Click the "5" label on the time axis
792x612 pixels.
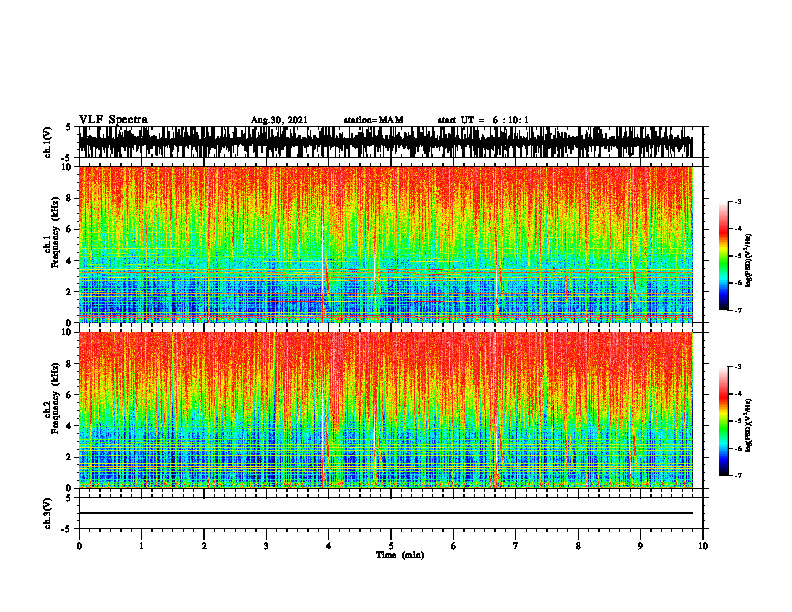click(x=391, y=546)
